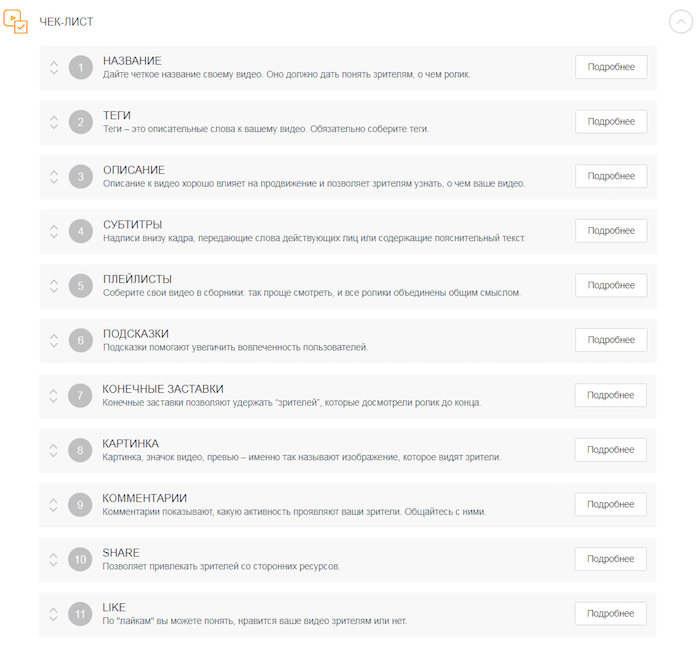Open Подробнее for the ОПИСАНИЕ item
Image resolution: width=700 pixels, height=647 pixels.
point(611,176)
